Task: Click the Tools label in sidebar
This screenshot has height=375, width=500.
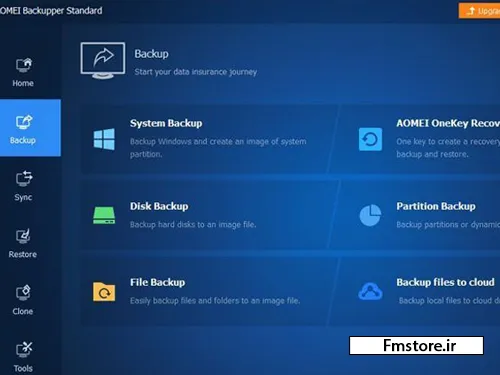Action: [23, 368]
